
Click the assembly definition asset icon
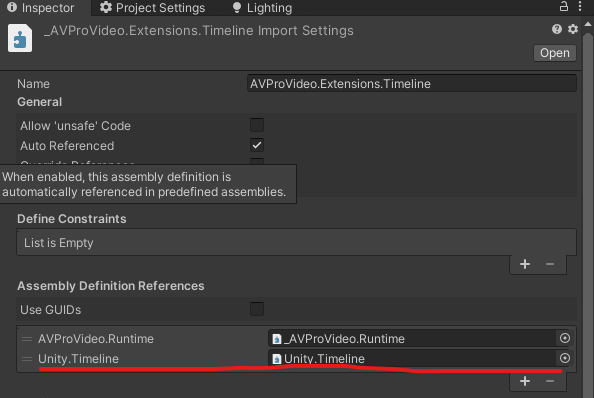[x=20, y=38]
